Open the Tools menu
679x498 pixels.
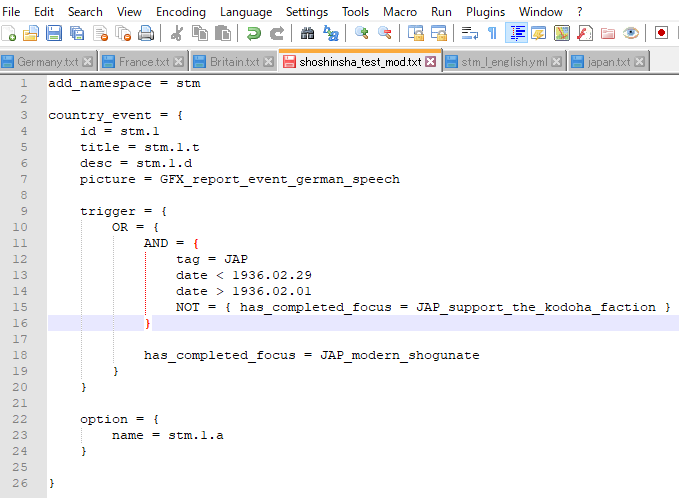pyautogui.click(x=356, y=12)
